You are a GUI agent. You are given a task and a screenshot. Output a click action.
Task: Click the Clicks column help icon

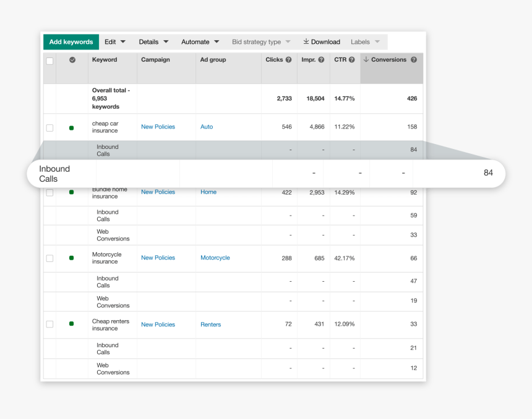coord(288,60)
